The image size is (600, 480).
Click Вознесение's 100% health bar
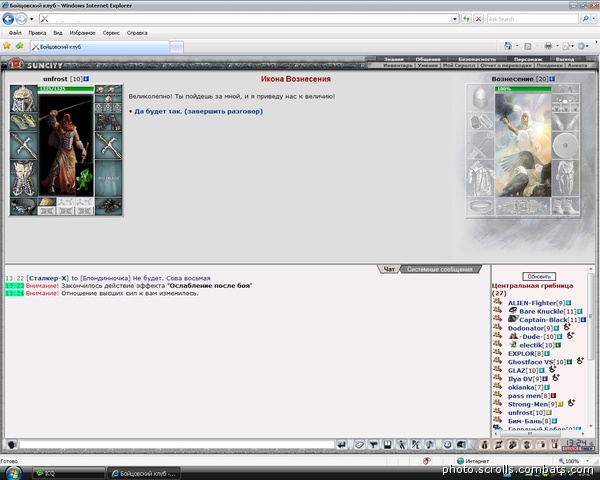pos(523,89)
